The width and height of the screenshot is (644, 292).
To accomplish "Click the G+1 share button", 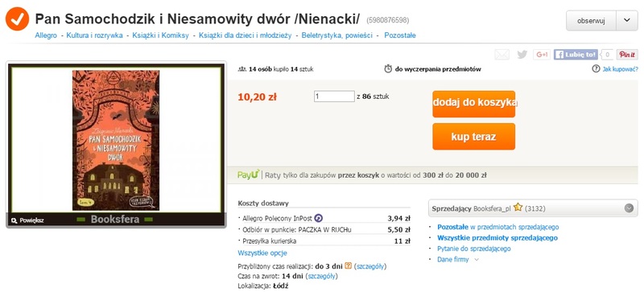I will pyautogui.click(x=542, y=55).
